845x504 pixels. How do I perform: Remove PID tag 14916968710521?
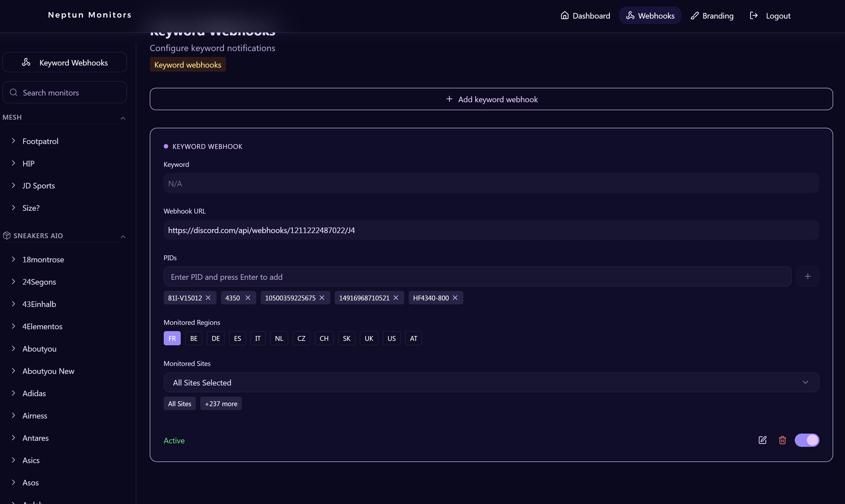coord(396,298)
